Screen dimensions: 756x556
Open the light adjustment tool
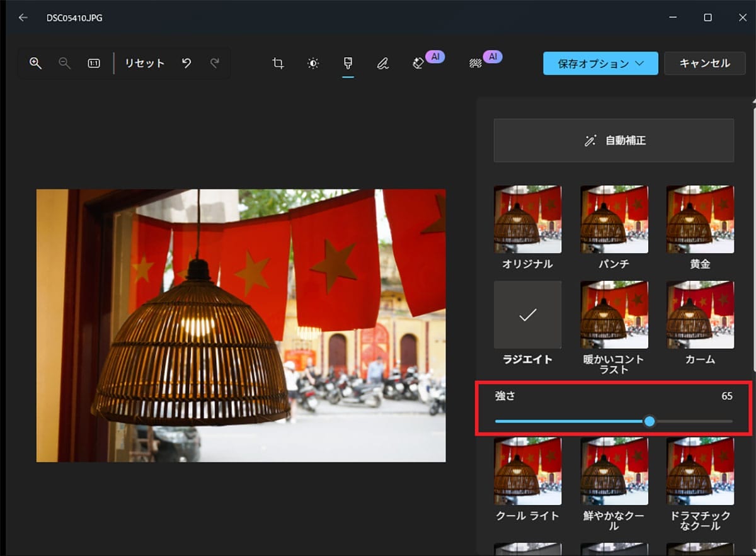pyautogui.click(x=313, y=63)
